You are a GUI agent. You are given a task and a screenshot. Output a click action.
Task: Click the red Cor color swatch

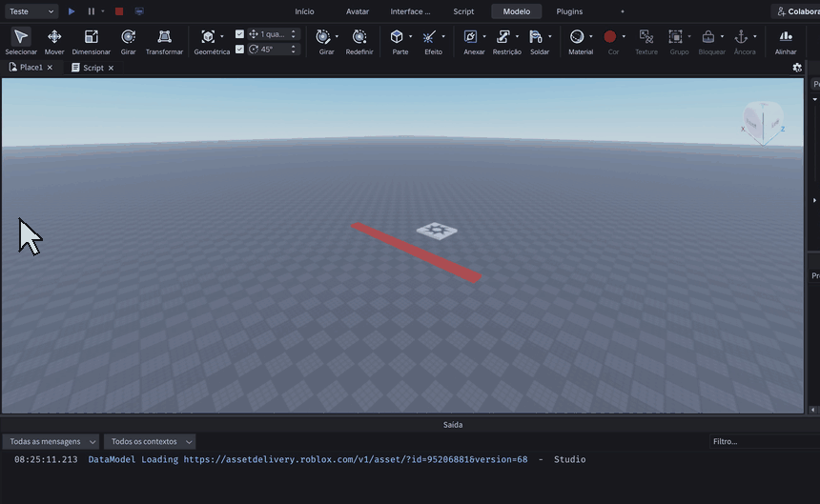pos(610,36)
